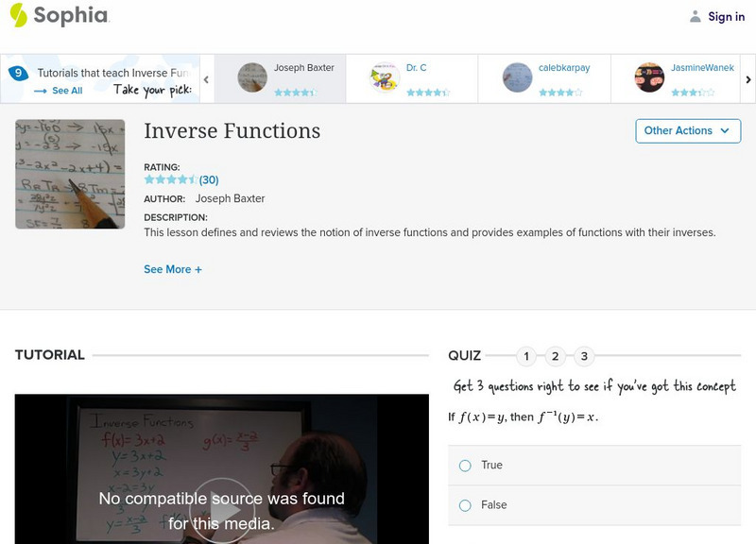Select the False answer radio button
This screenshot has height=544, width=756.
coord(465,505)
